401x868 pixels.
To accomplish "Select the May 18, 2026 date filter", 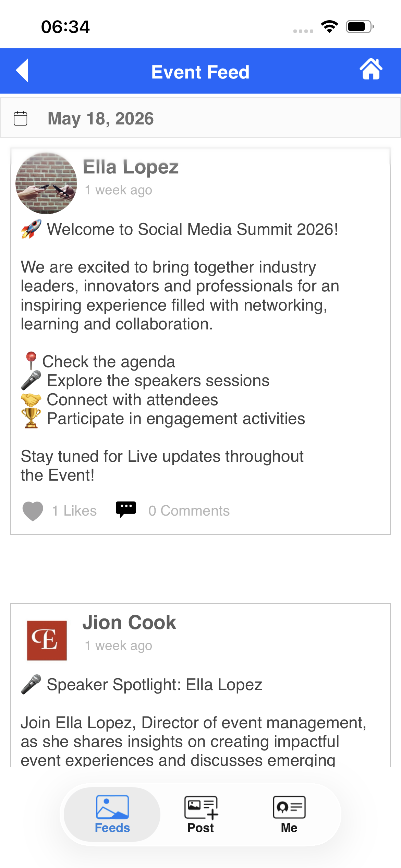I will [100, 119].
